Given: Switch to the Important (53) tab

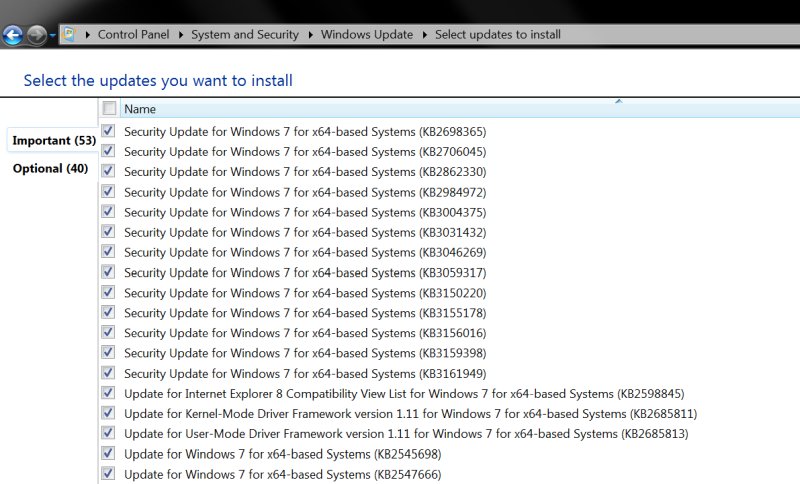Looking at the screenshot, I should 54,140.
